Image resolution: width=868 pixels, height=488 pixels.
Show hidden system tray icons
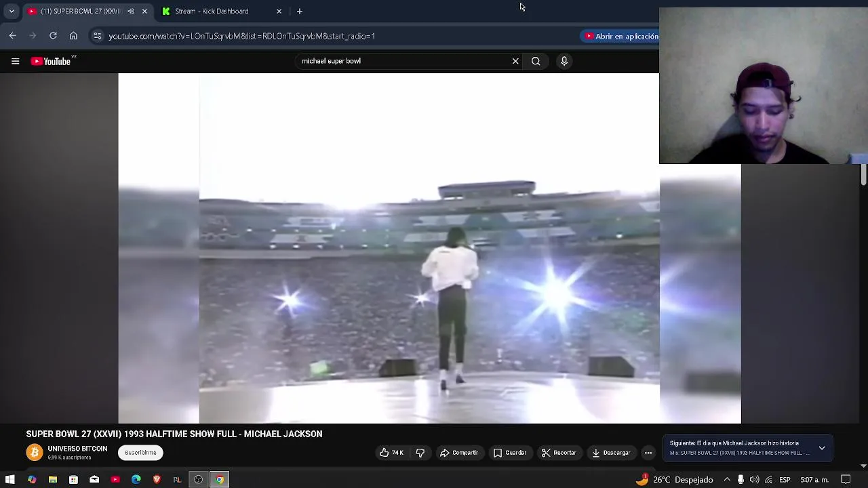[727, 480]
